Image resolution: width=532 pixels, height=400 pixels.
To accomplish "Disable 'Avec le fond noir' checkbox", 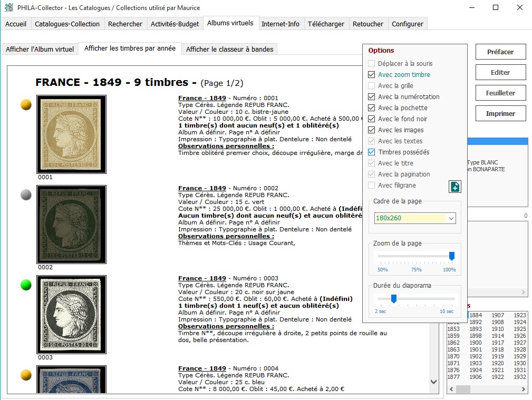I will tap(372, 119).
